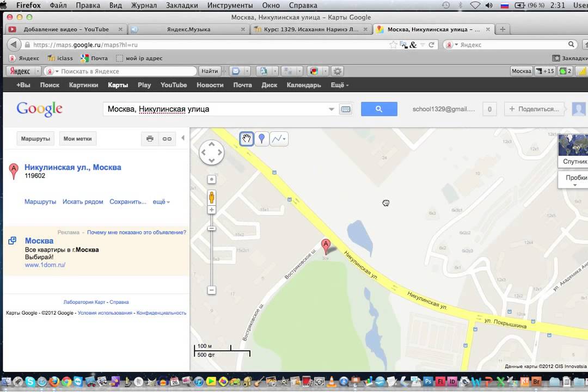Click the Google logo
Image resolution: width=588 pixels, height=392 pixels.
coord(39,109)
